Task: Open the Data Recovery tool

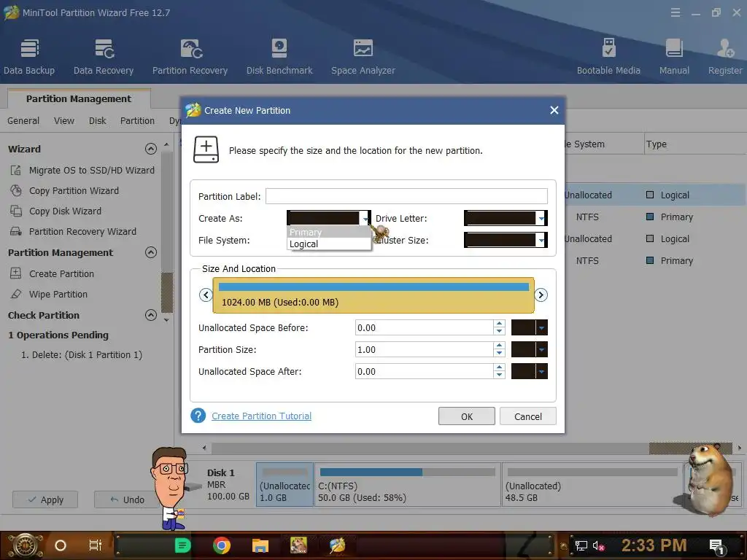Action: click(x=104, y=57)
